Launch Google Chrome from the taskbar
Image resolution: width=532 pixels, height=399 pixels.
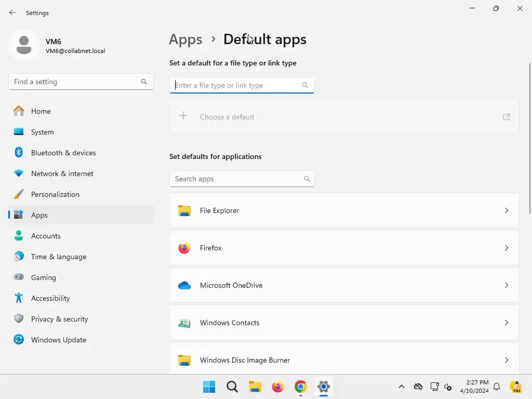[x=301, y=387]
